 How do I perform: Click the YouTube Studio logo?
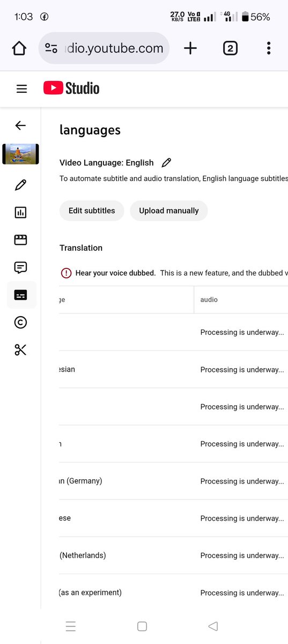tap(71, 88)
